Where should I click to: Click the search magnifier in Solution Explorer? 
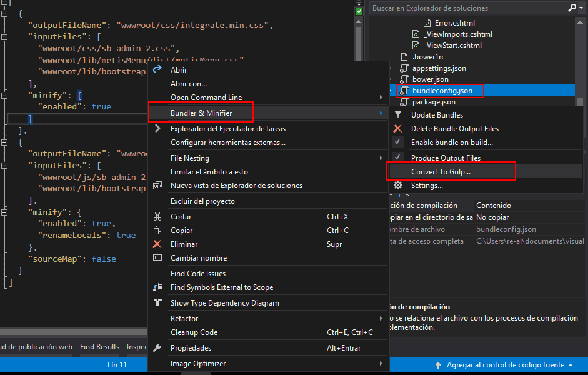coord(572,7)
